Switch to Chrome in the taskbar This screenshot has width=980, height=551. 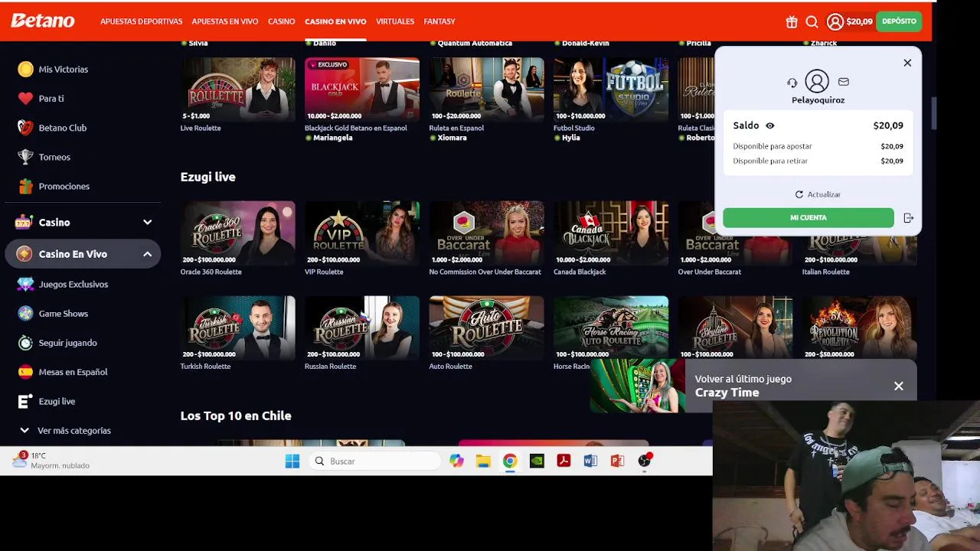pyautogui.click(x=510, y=461)
